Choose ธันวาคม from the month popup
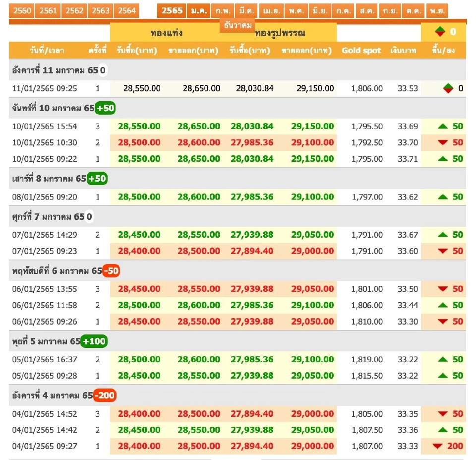The width and height of the screenshot is (476, 460). pyautogui.click(x=238, y=25)
